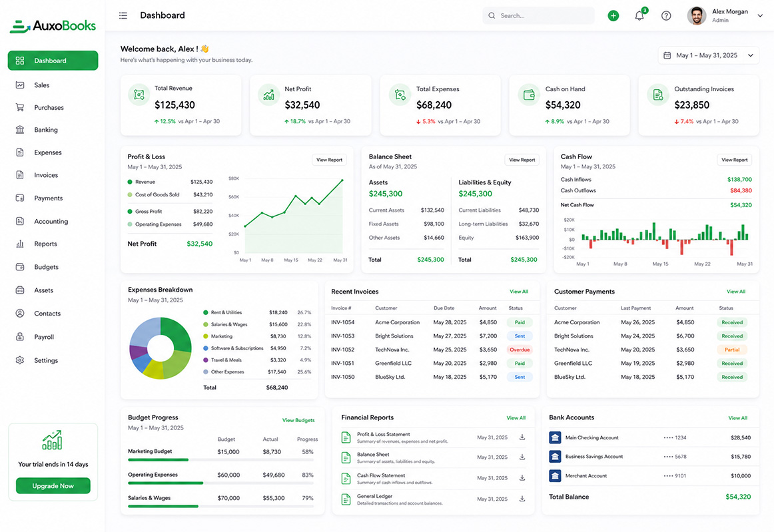Screen dimensions: 774x532
Task: Click the Operating Expenses progress bar
Action: pyautogui.click(x=220, y=483)
